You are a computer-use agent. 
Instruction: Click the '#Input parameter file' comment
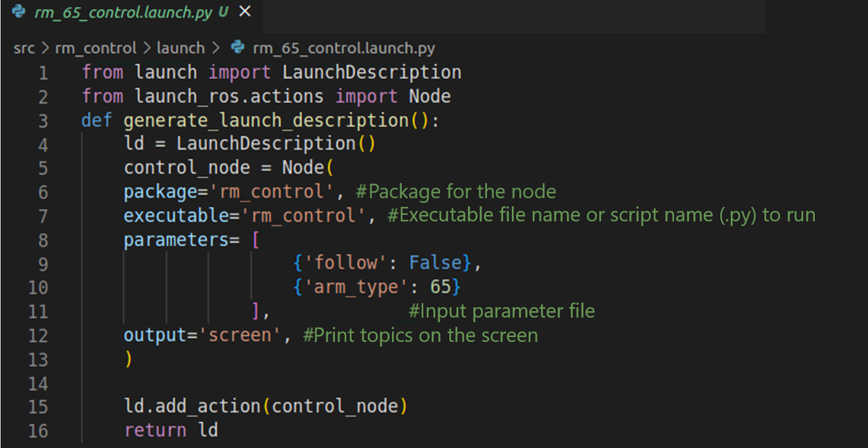(501, 312)
